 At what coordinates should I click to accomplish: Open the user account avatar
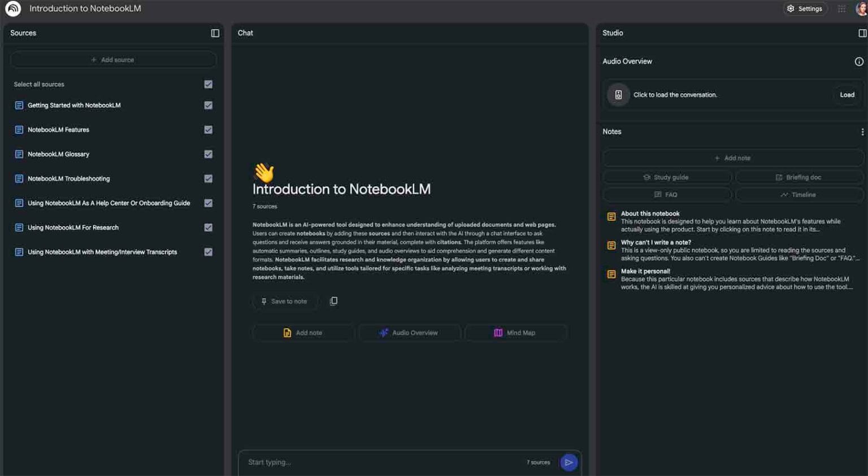point(861,8)
